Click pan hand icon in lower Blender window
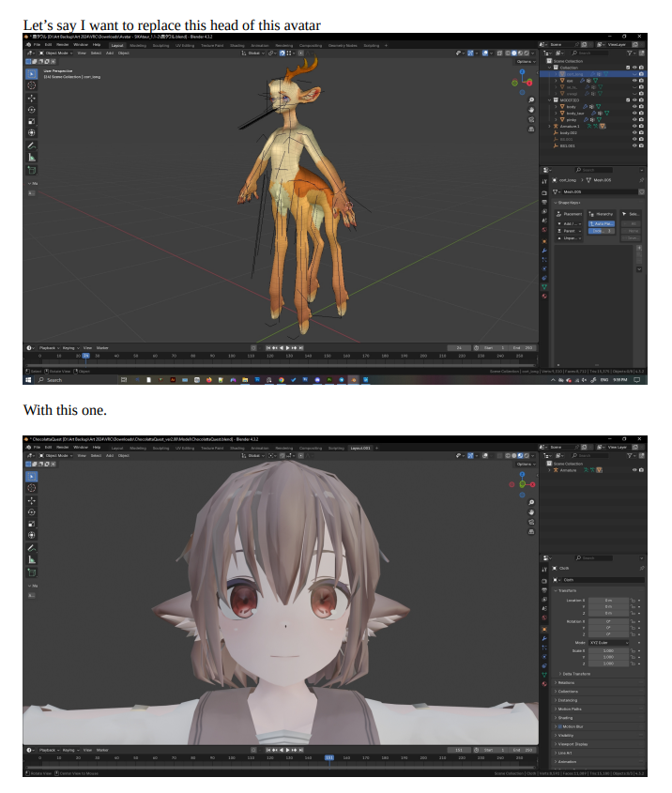Image resolution: width=672 pixels, height=793 pixels. [531, 512]
